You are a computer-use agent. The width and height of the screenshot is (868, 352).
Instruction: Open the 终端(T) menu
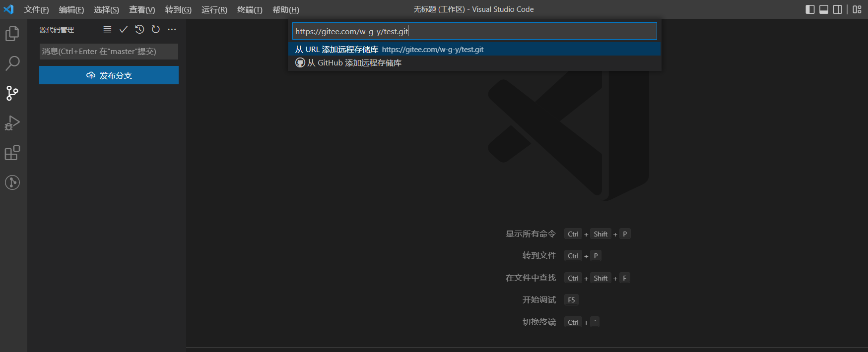click(x=250, y=9)
